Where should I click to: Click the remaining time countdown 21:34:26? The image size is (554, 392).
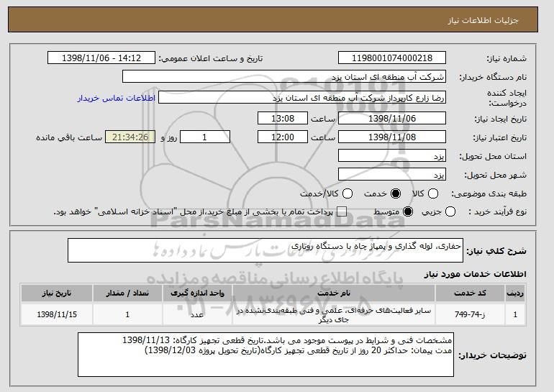(x=130, y=137)
